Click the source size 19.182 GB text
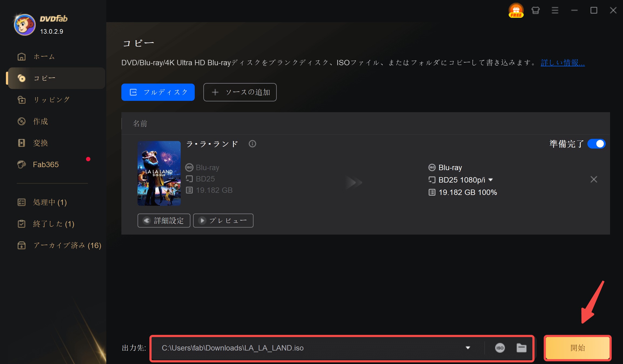 [x=214, y=190]
